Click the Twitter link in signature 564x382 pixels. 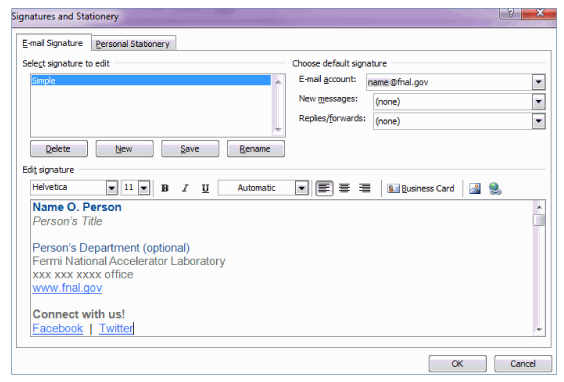[116, 328]
